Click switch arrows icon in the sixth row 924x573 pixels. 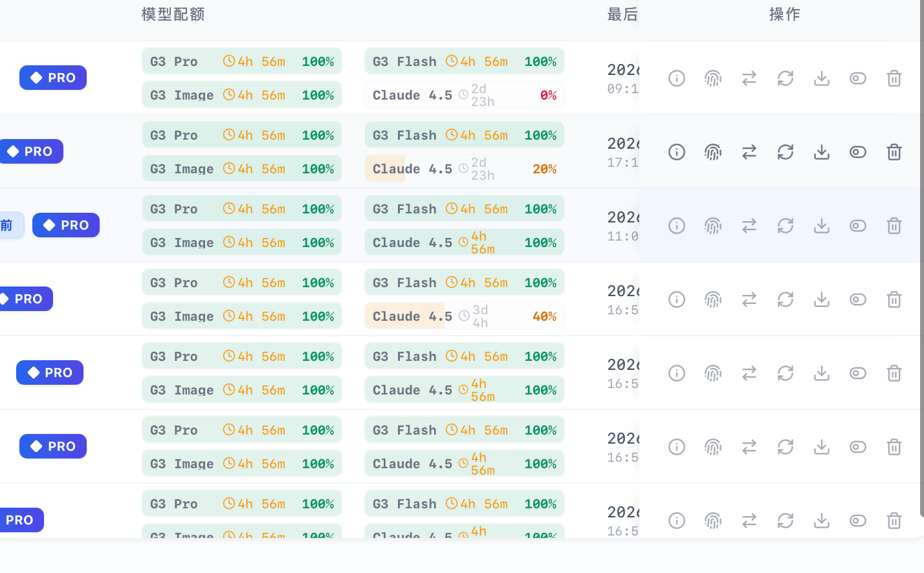[x=749, y=447]
